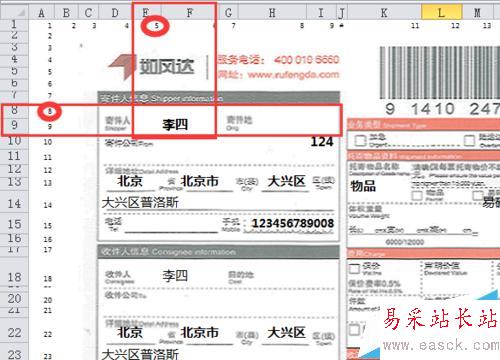Click the 大兴区普洛斯 cell in row 23

140,354
